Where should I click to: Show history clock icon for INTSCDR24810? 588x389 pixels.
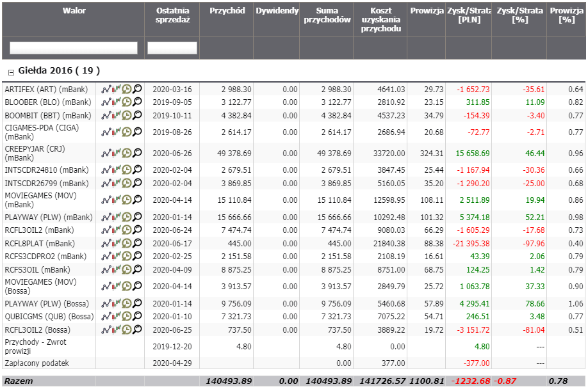click(x=127, y=170)
